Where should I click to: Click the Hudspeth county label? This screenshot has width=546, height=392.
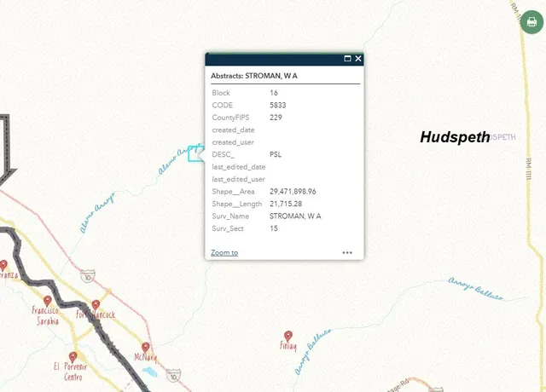tap(455, 136)
